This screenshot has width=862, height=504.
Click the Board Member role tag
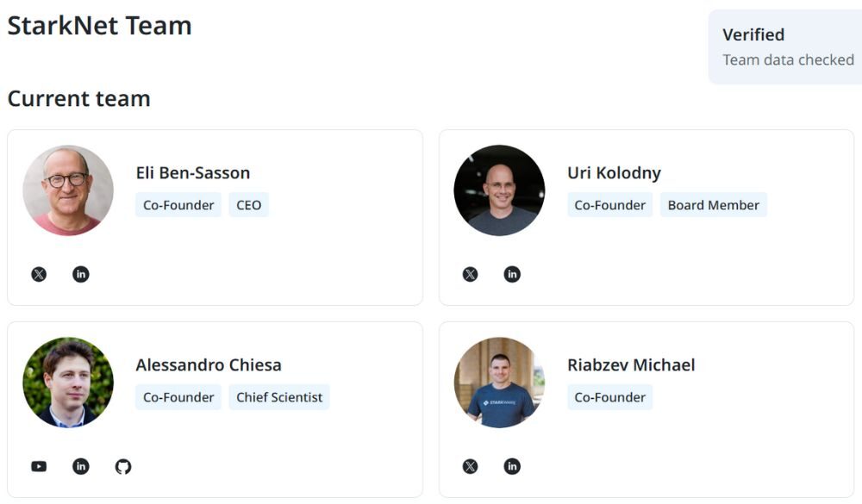(x=713, y=205)
